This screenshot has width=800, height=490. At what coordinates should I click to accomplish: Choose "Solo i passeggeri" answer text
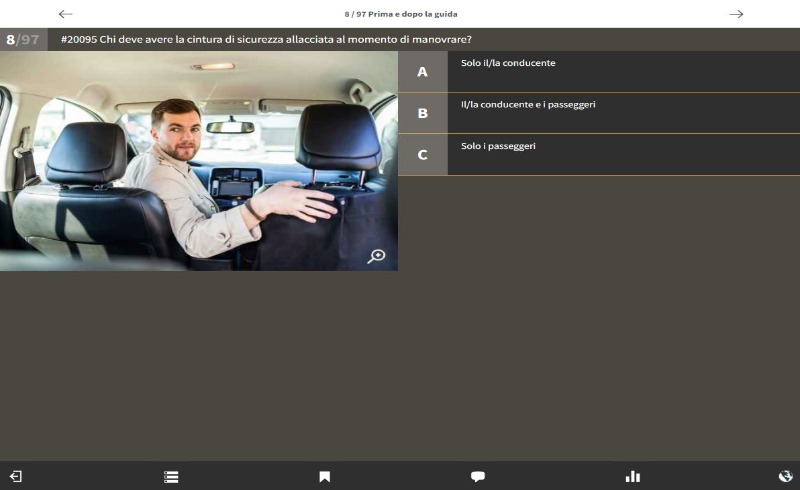(498, 146)
